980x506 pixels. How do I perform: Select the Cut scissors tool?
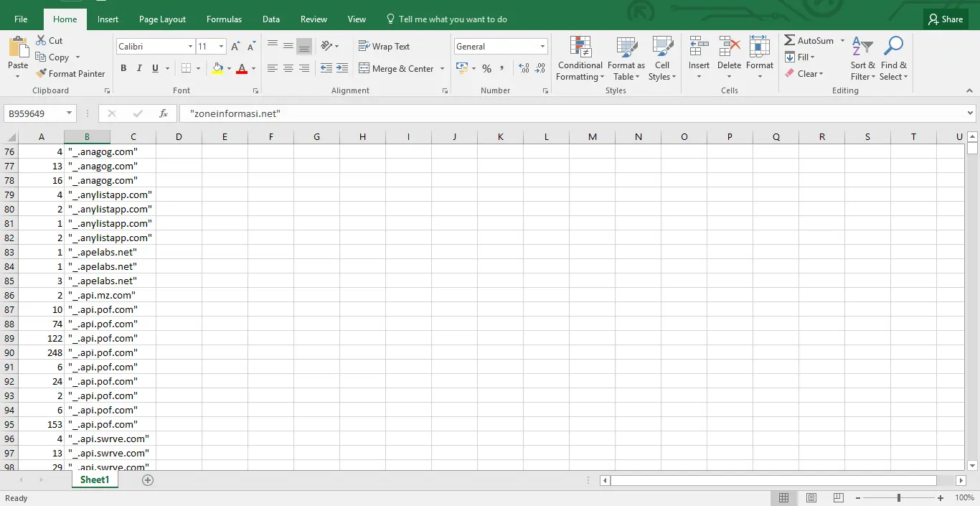(x=49, y=41)
